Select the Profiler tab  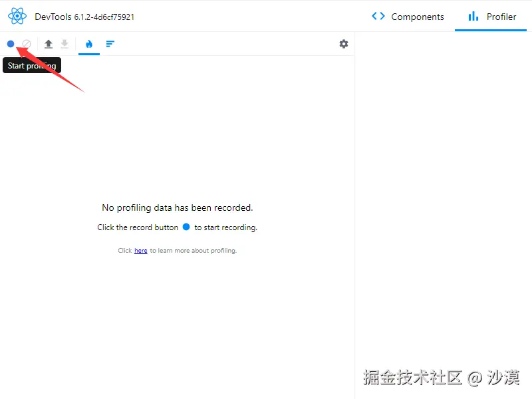tap(491, 17)
